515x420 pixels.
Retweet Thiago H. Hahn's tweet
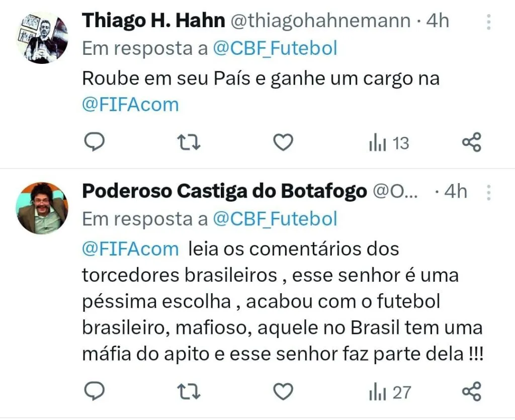point(190,143)
